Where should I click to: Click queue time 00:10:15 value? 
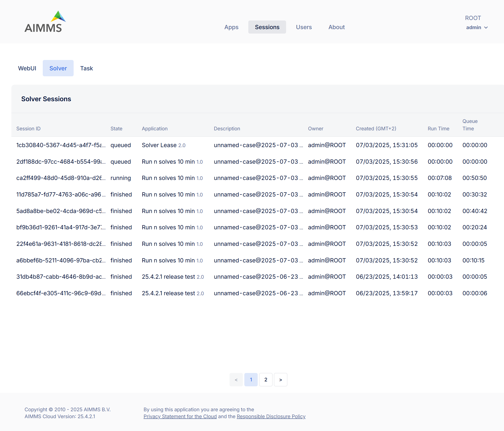[x=473, y=260]
